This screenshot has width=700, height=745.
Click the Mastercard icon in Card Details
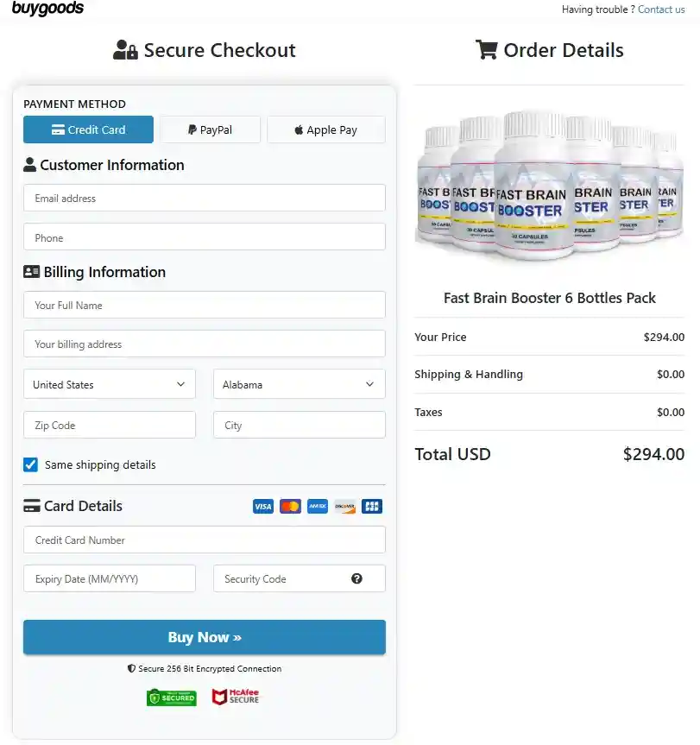pyautogui.click(x=290, y=506)
